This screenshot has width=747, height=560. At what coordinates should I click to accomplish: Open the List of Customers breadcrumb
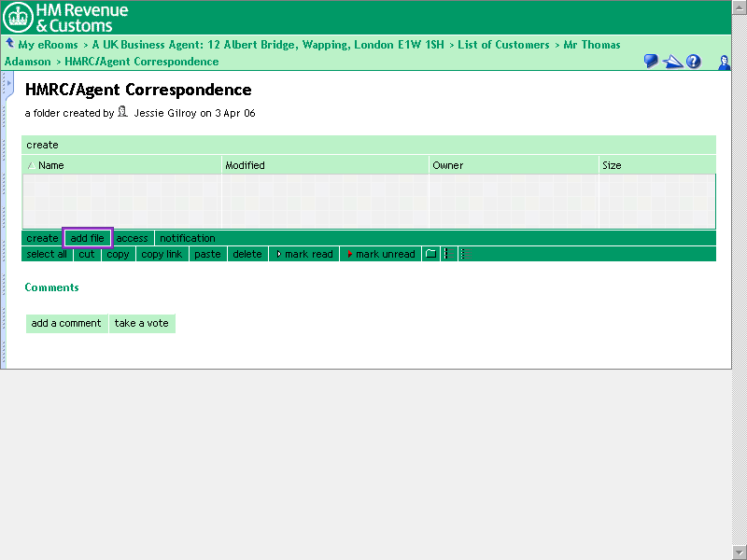coord(503,45)
